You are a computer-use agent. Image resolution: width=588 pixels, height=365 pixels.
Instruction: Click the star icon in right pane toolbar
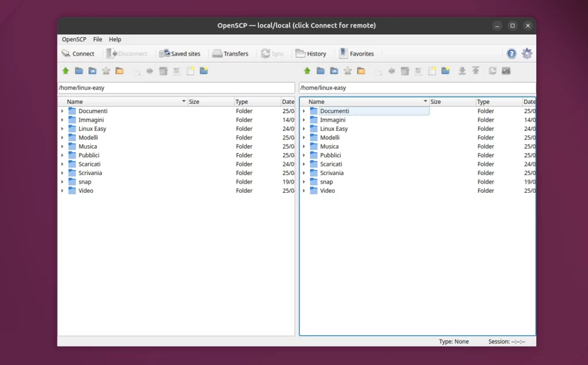(x=347, y=71)
